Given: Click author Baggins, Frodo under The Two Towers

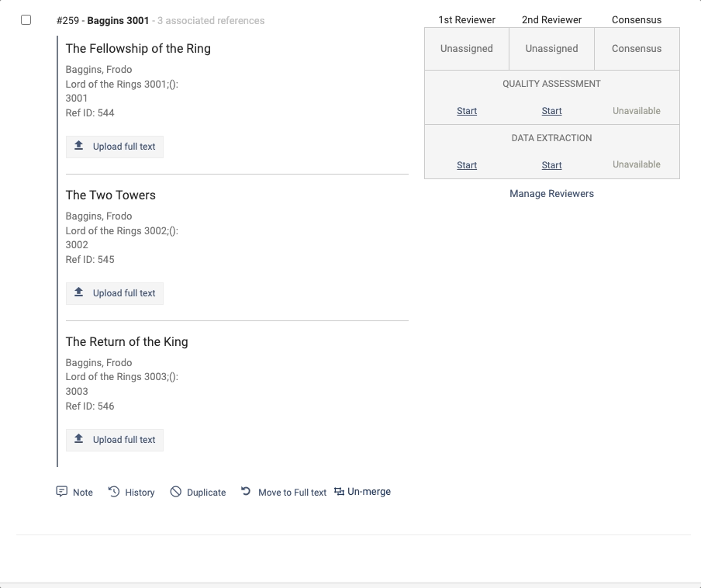Looking at the screenshot, I should pos(98,216).
